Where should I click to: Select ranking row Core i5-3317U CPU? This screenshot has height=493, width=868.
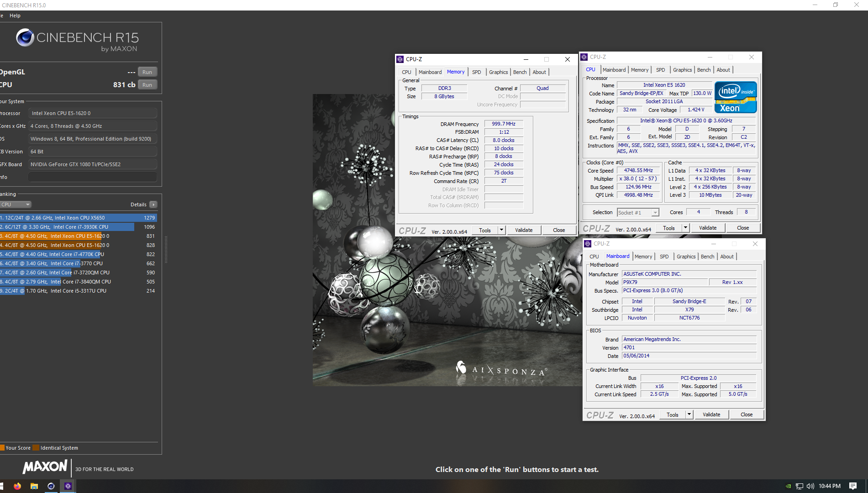pos(78,291)
